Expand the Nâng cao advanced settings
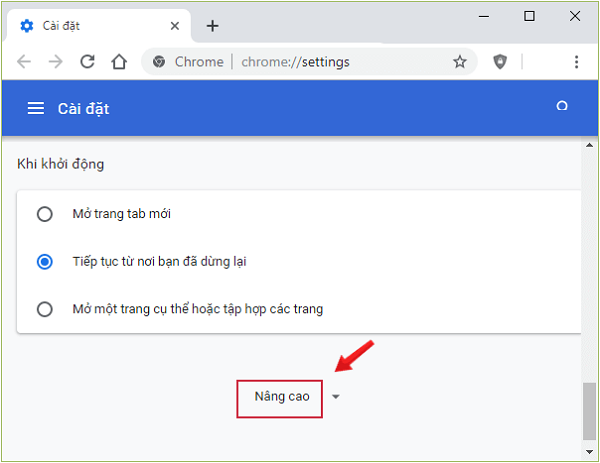 [282, 397]
